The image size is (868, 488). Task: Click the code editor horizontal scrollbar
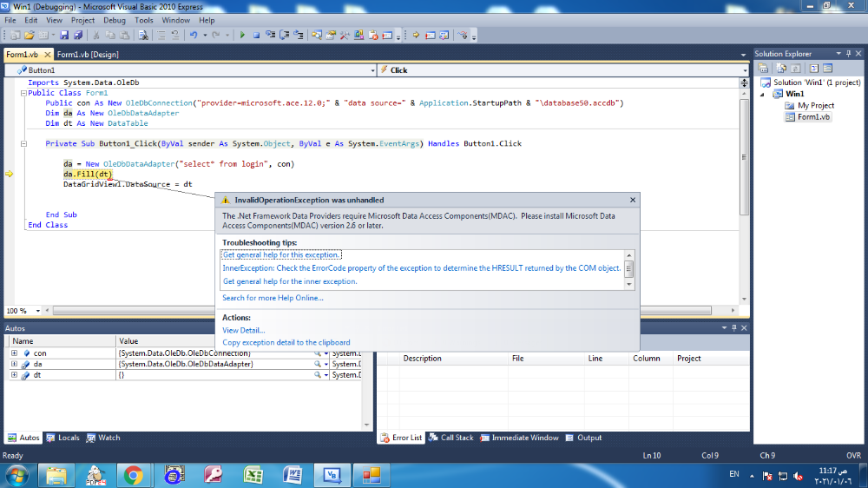[382, 311]
